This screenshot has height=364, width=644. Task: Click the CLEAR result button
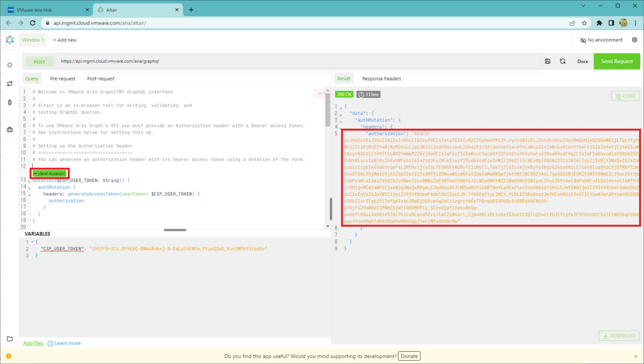(625, 96)
